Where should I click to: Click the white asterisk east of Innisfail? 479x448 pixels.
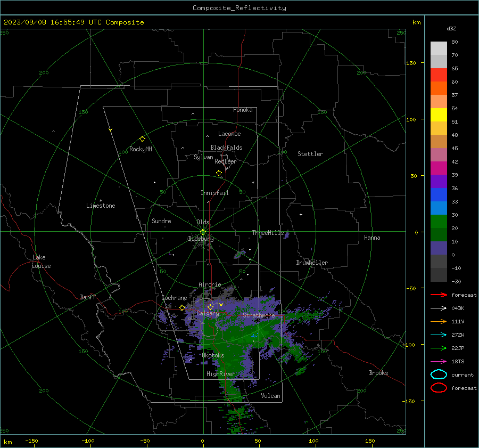253,183
